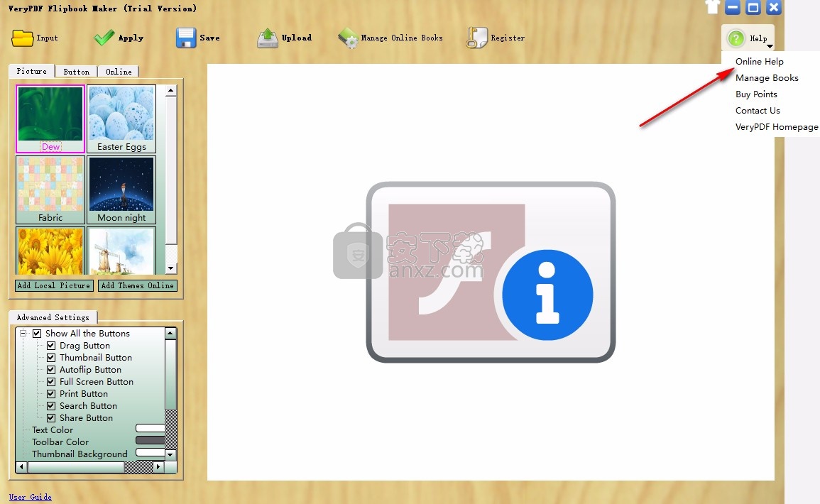Click the Save floppy disk icon
820x504 pixels.
pos(185,38)
